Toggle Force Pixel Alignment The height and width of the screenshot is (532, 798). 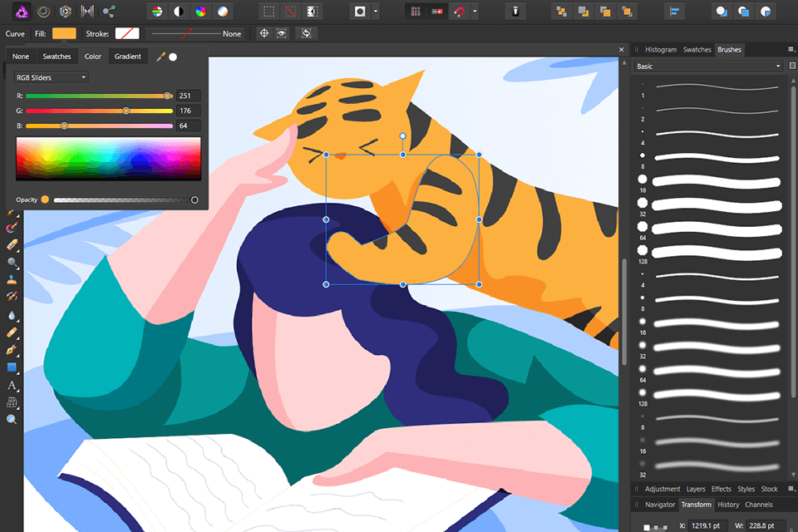416,11
